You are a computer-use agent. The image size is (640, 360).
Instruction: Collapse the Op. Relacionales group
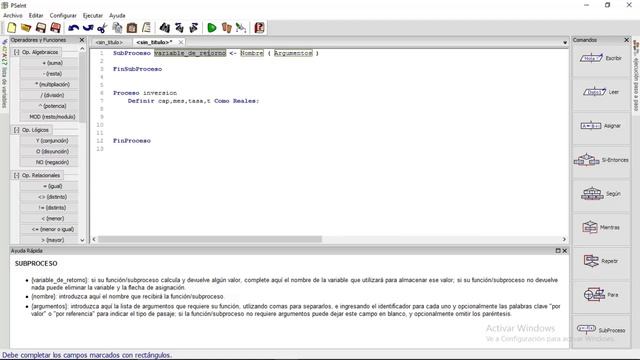tap(17, 175)
